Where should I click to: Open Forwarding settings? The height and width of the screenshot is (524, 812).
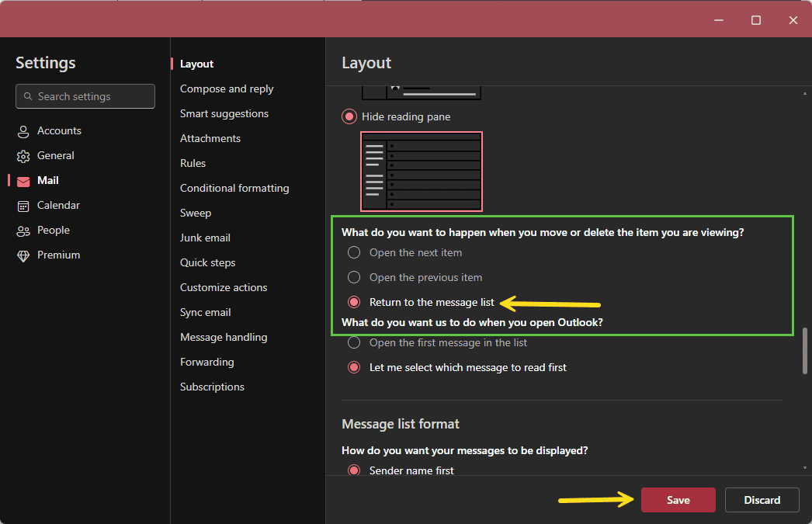point(206,362)
